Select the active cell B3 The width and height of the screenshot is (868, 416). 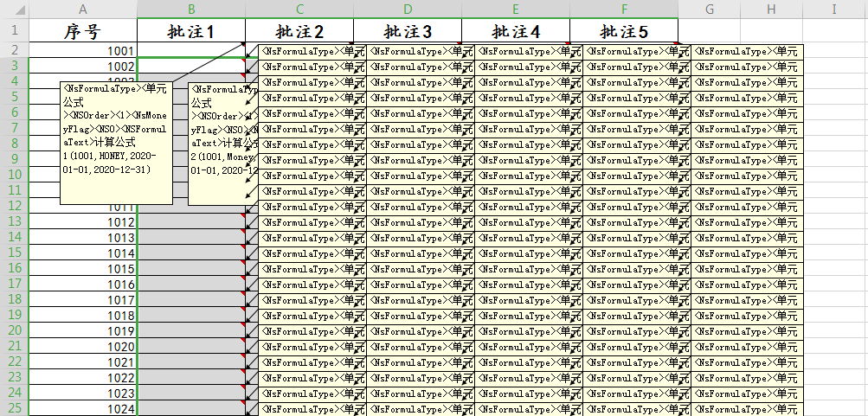click(191, 65)
